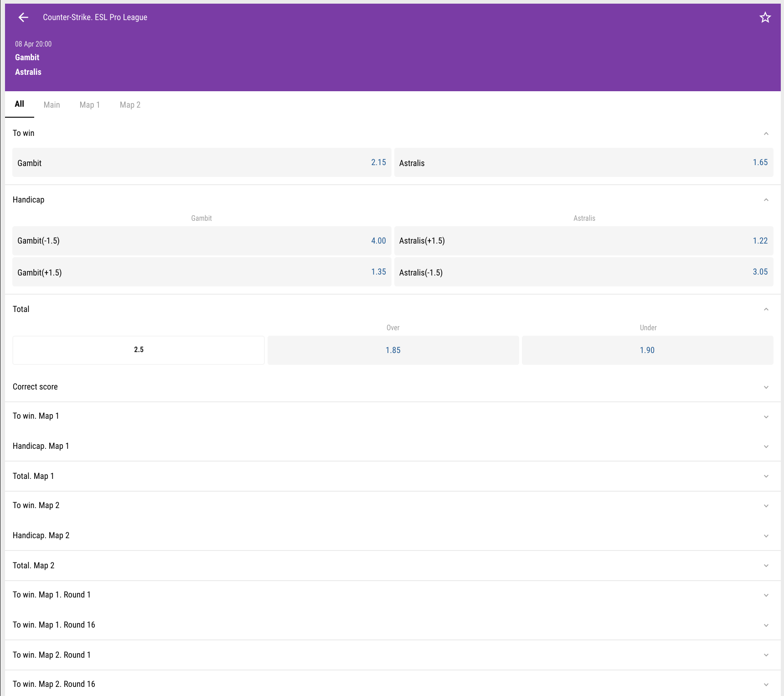
Task: Expand Total. Map 1 market
Action: click(x=392, y=476)
